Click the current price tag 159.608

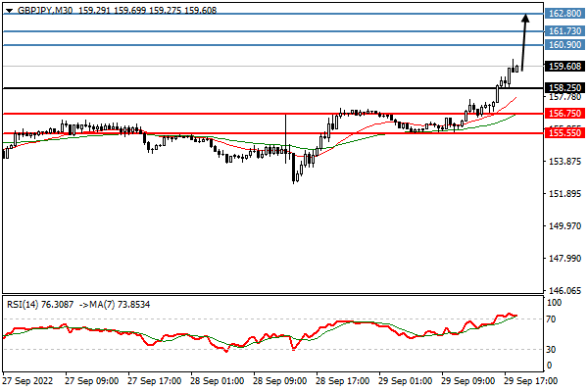pos(564,67)
